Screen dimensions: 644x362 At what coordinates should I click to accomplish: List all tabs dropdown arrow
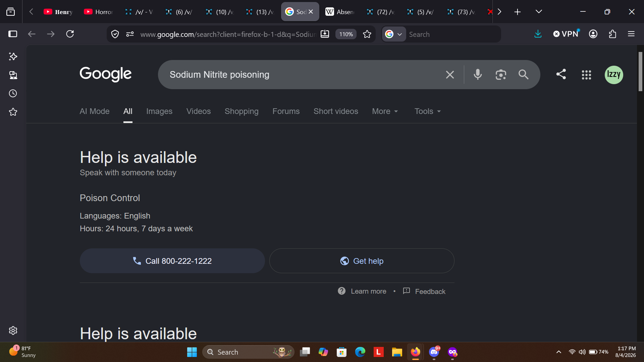(x=539, y=12)
